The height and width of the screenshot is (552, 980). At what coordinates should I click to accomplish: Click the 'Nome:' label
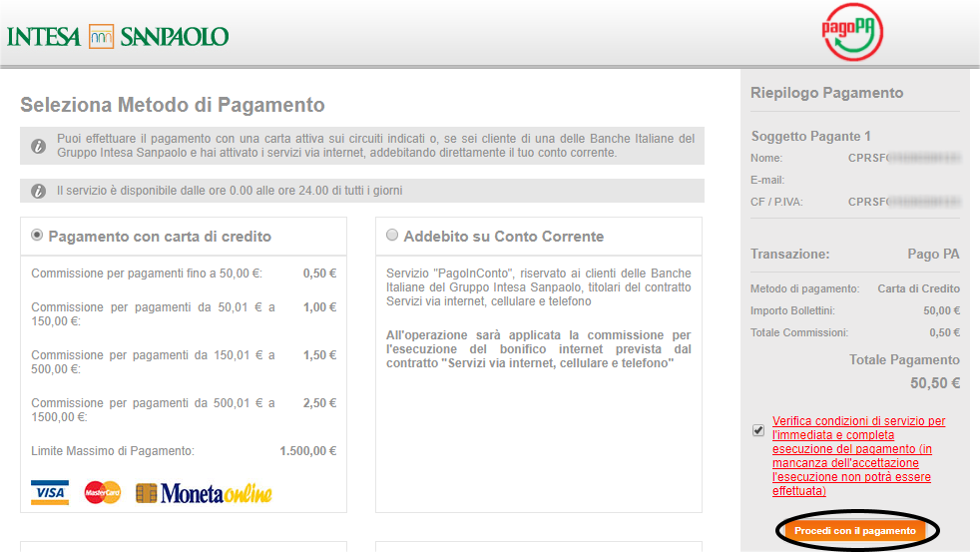[766, 158]
